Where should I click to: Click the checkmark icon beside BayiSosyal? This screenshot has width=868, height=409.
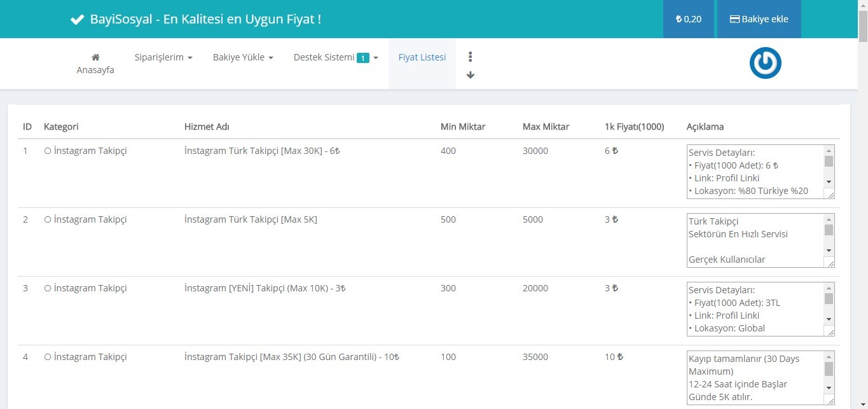point(77,20)
